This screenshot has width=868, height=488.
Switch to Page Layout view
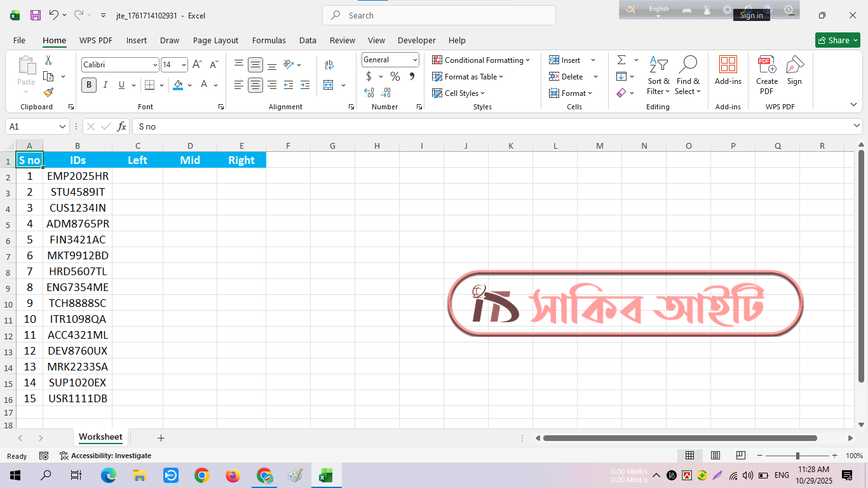715,456
